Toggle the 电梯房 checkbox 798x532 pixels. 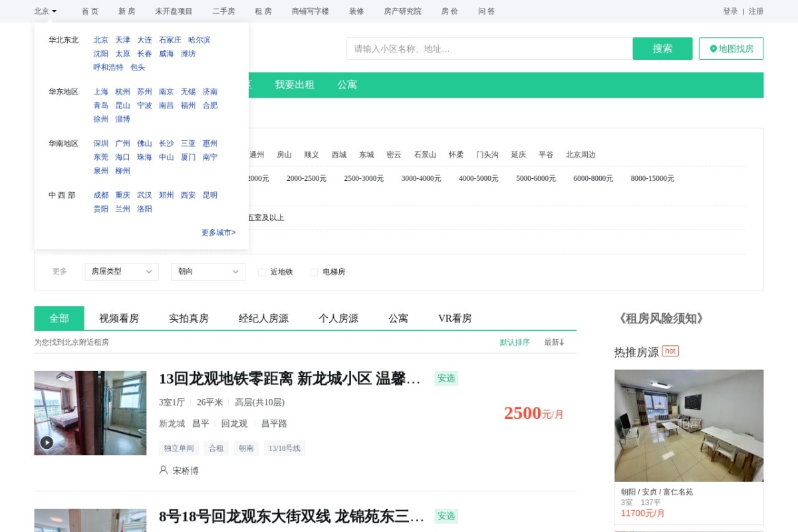pyautogui.click(x=314, y=272)
